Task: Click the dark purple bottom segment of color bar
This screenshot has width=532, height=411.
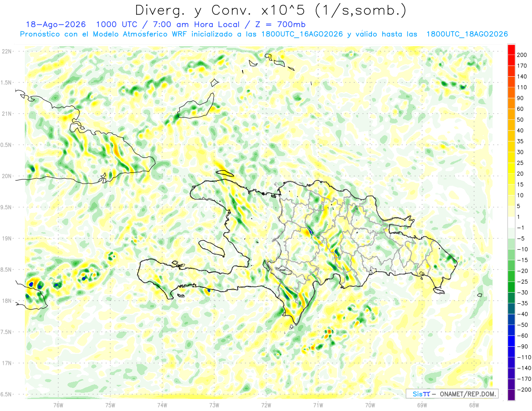Action: pyautogui.click(x=511, y=395)
